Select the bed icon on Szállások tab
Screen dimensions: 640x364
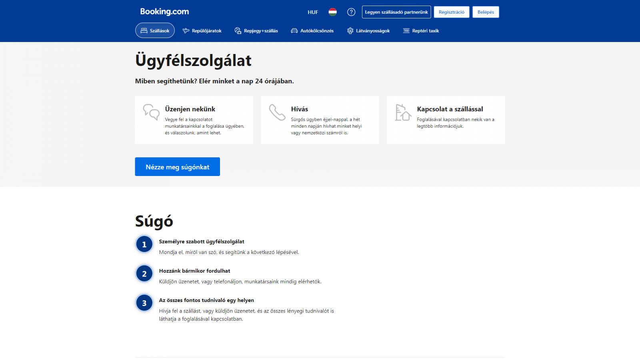coord(144,30)
